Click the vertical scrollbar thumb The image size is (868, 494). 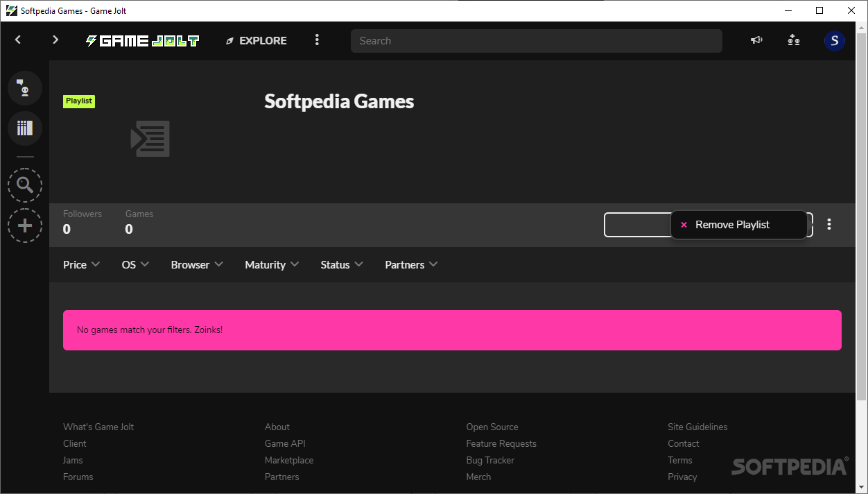pos(862,216)
